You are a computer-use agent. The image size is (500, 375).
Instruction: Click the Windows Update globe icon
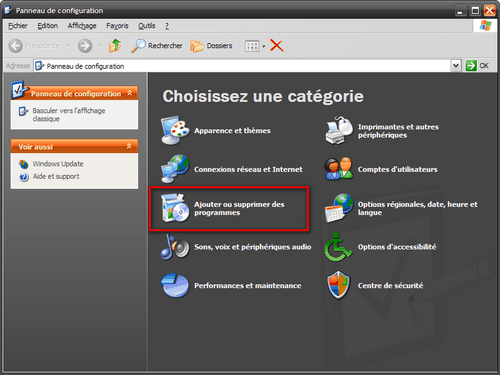24,164
